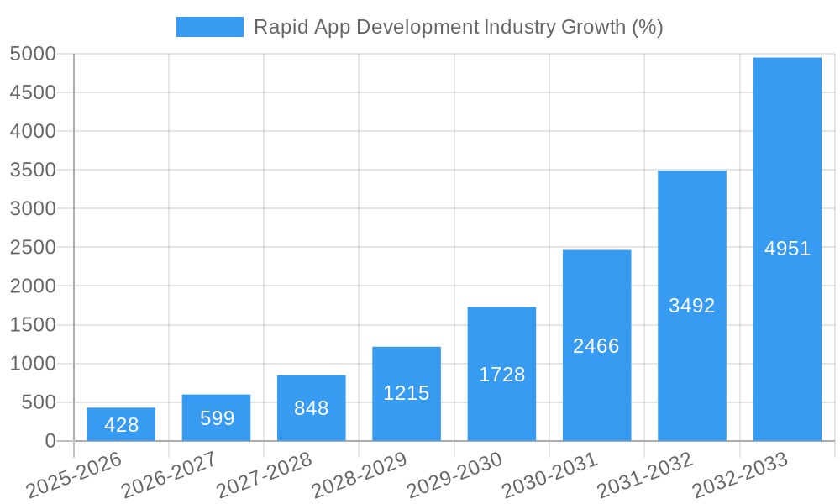Click the 2030-2031 x-axis label
840x504 pixels.
click(549, 475)
